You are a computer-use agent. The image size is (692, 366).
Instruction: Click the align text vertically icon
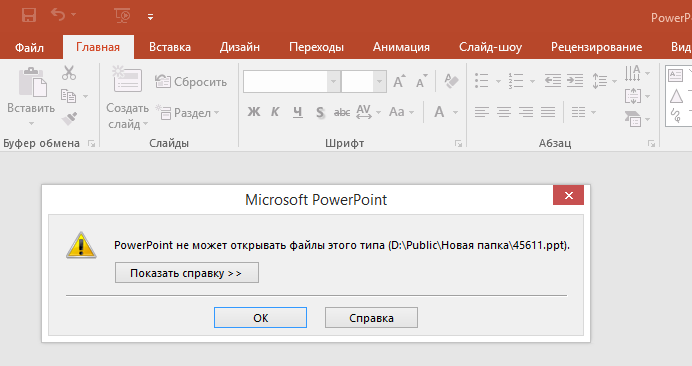[632, 96]
